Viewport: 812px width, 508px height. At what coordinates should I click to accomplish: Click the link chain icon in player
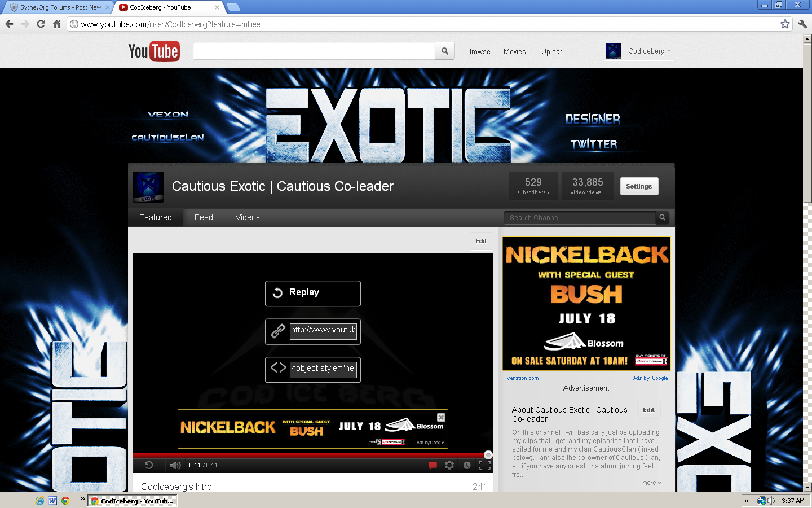point(278,331)
